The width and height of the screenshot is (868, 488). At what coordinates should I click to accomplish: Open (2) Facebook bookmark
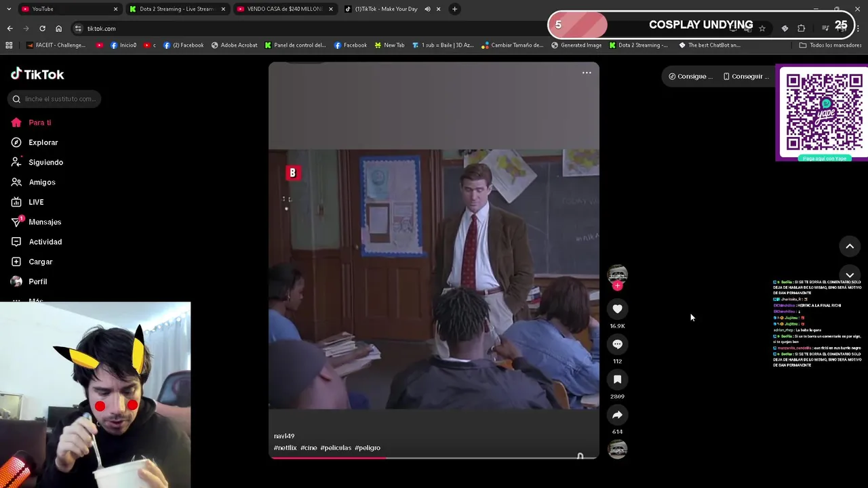184,45
